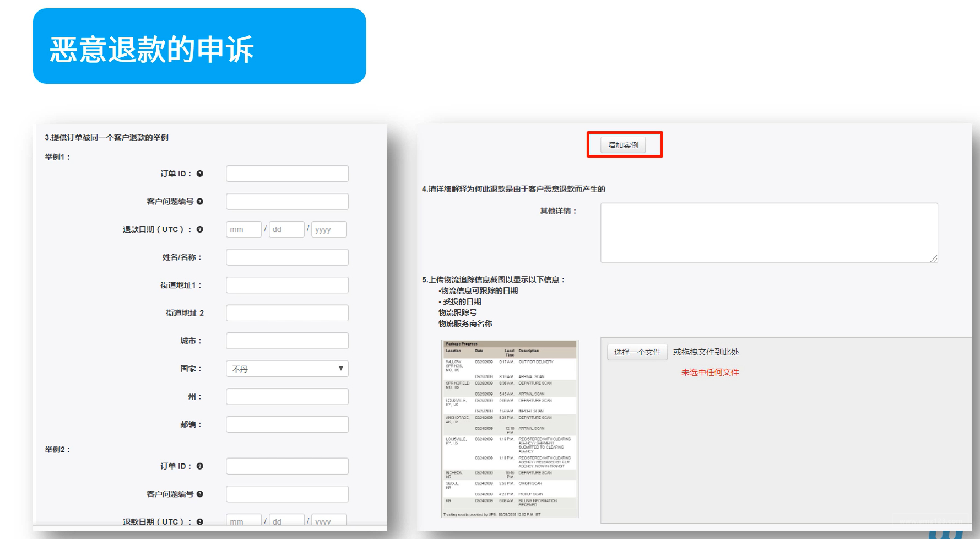Click the 或拖拽文件到此处 drop area text
Viewport: 980px width, 539px height.
point(706,352)
